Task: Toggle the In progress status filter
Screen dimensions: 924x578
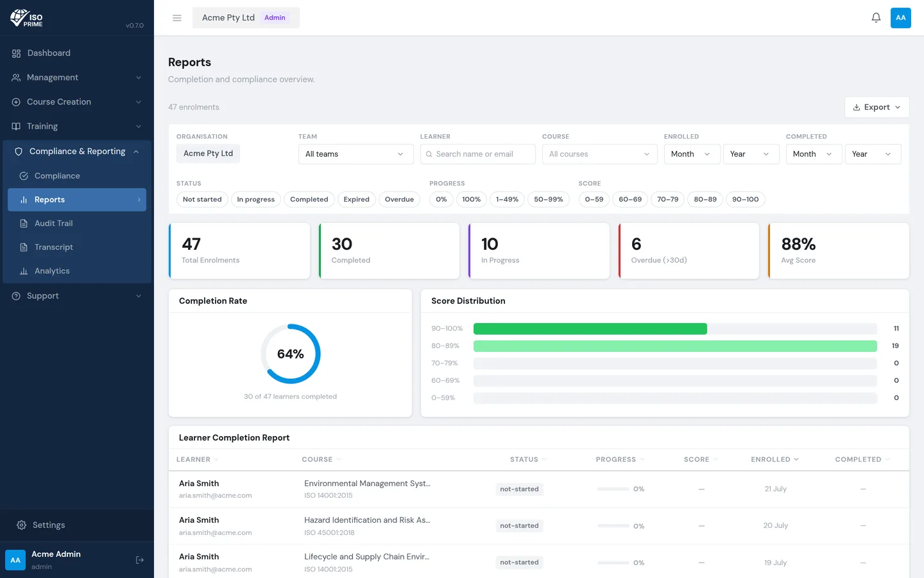Action: [255, 200]
